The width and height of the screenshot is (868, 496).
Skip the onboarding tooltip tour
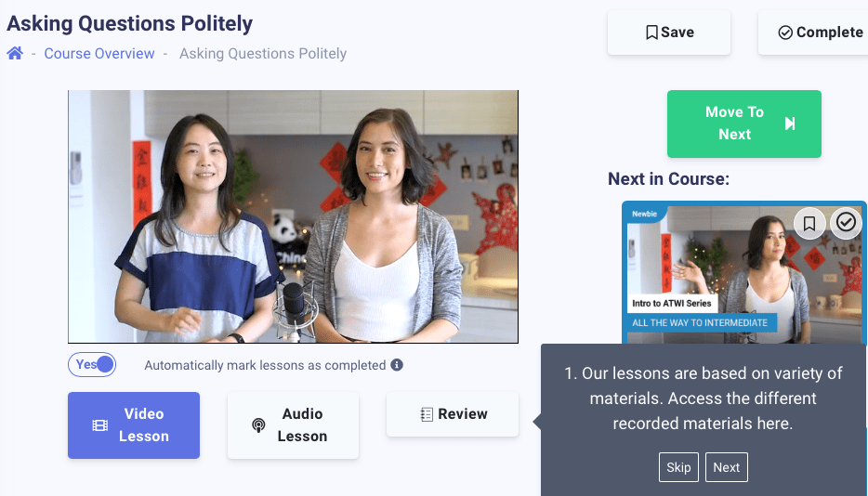click(x=678, y=467)
